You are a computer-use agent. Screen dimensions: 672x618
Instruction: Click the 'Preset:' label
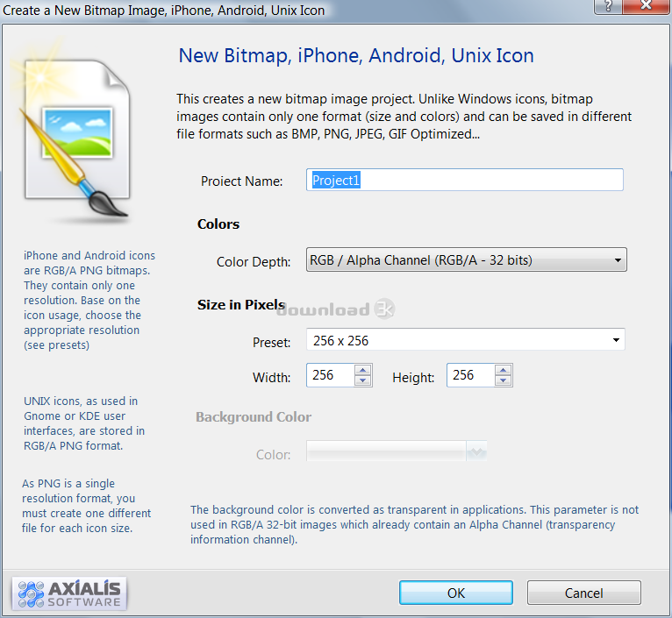pos(271,343)
